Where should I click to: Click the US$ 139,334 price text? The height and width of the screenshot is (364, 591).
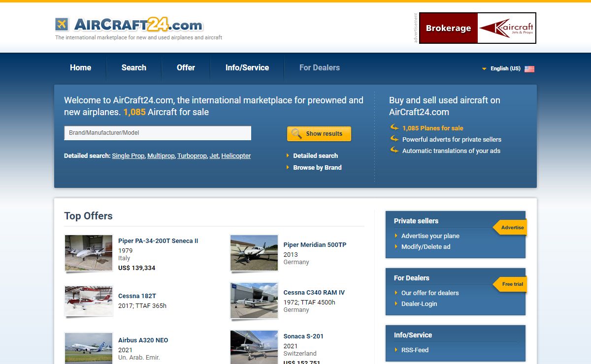pyautogui.click(x=137, y=268)
